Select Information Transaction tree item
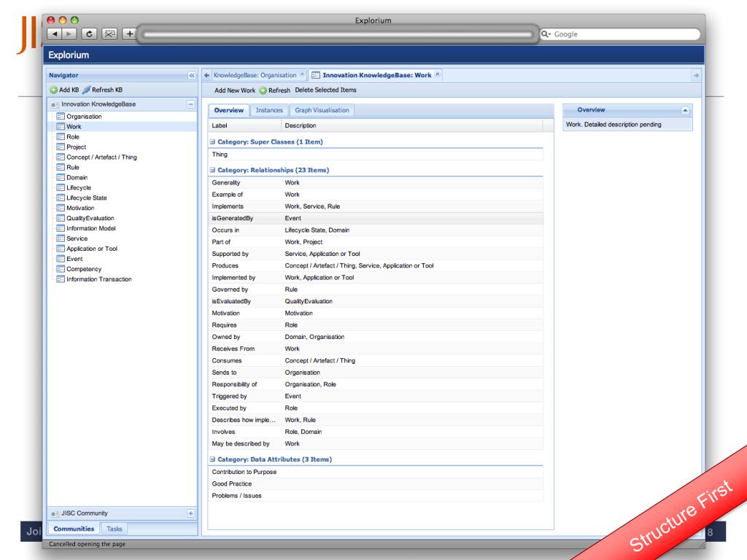Image resolution: width=747 pixels, height=560 pixels. pos(99,279)
